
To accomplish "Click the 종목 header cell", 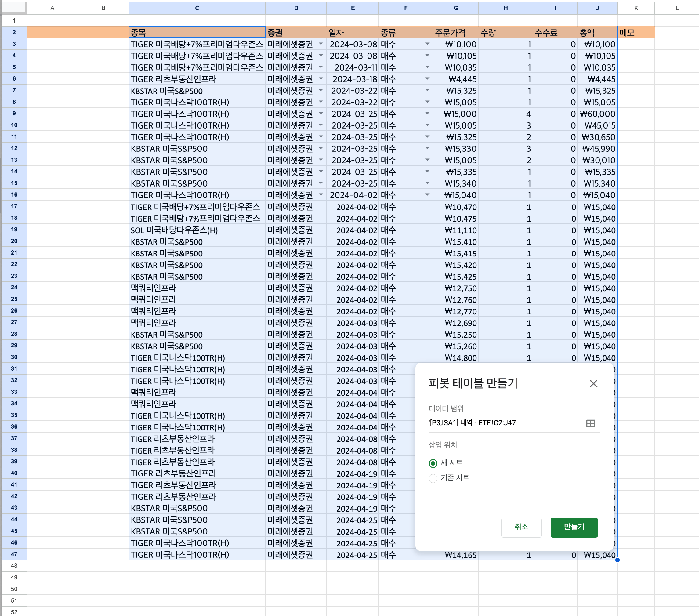I will [x=197, y=32].
